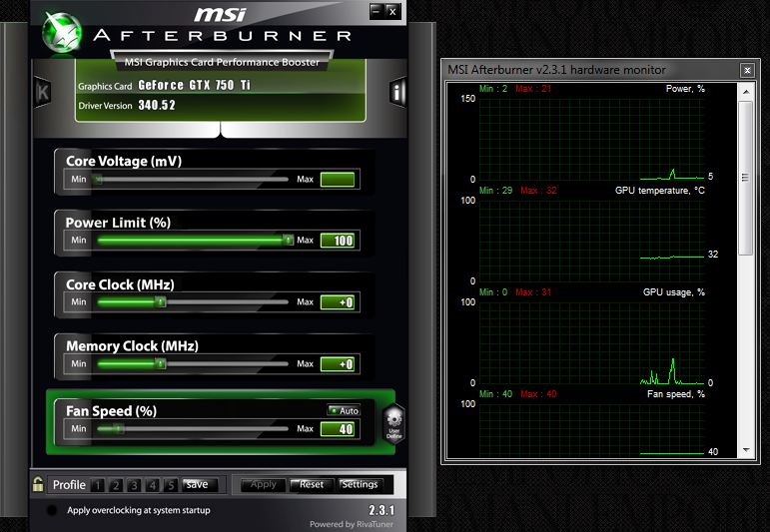Open the Kombustor K side button
The image size is (770, 532).
[43, 92]
